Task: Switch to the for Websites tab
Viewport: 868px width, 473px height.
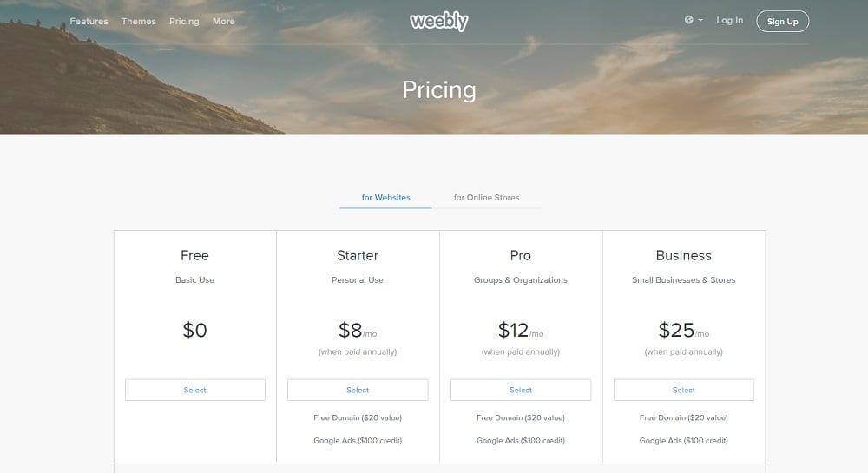Action: point(385,198)
